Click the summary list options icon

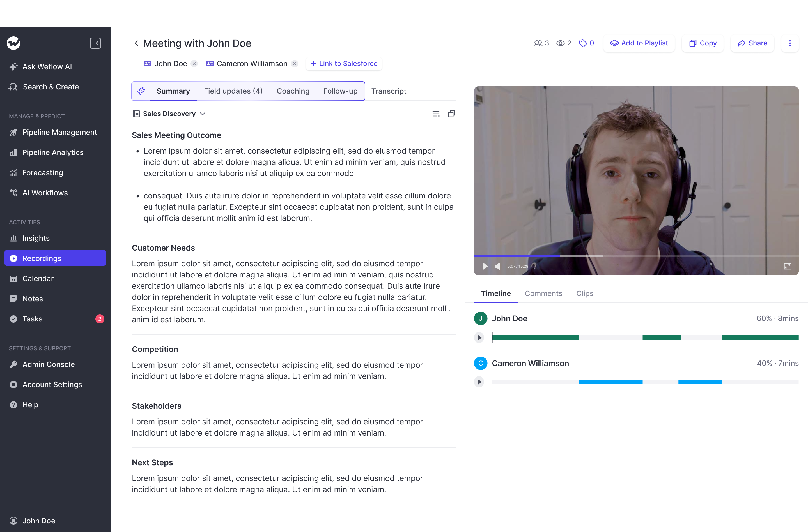point(436,114)
